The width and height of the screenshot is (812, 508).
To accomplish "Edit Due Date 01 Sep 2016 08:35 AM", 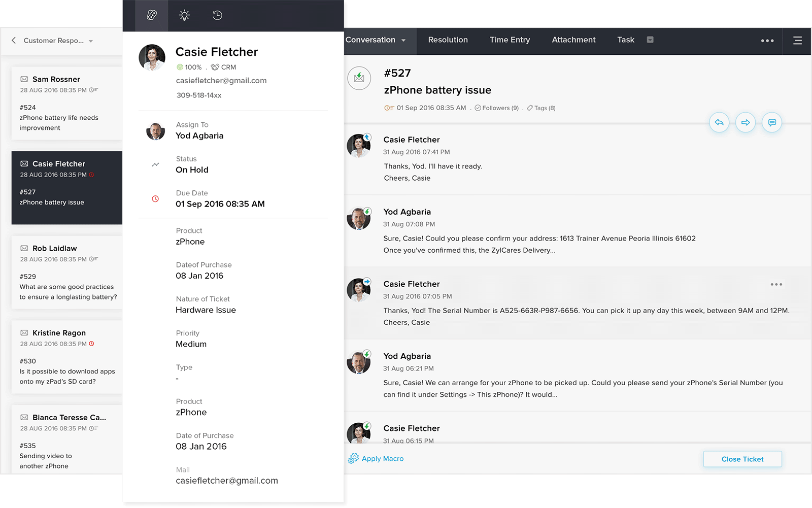I will pyautogui.click(x=220, y=199).
